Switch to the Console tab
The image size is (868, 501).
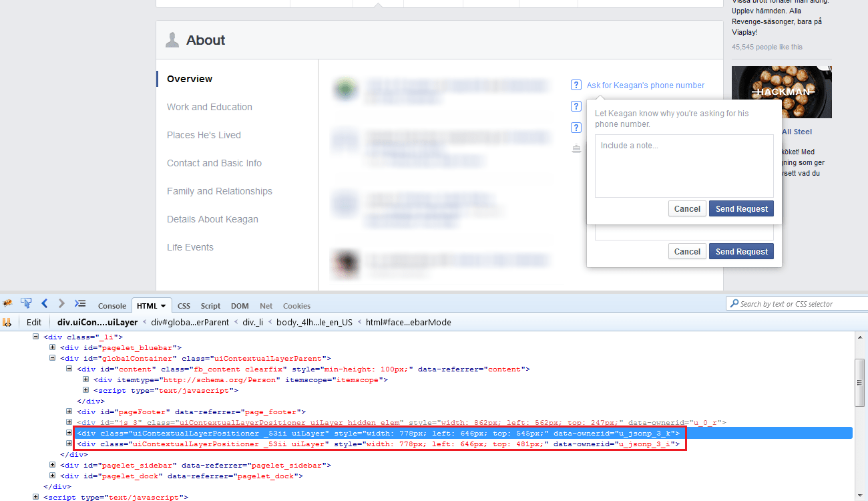click(112, 305)
